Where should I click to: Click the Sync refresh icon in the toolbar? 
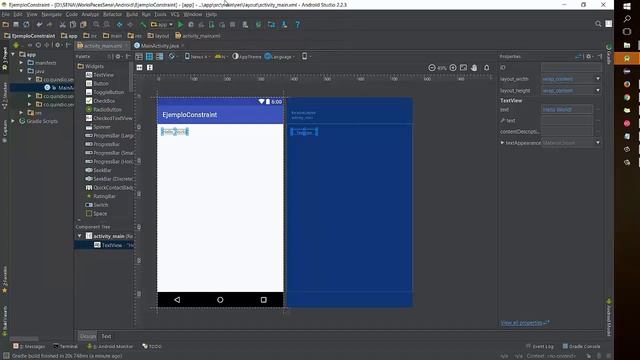[26, 25]
